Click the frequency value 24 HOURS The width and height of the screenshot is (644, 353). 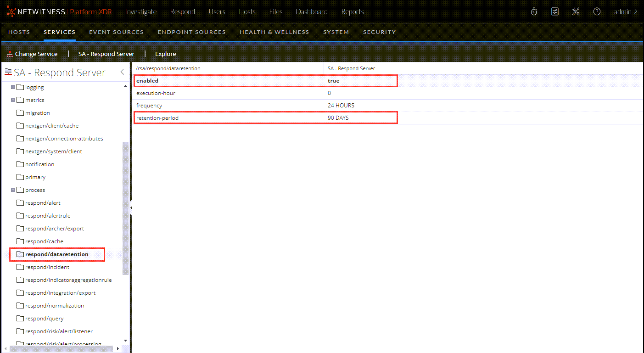pos(341,106)
